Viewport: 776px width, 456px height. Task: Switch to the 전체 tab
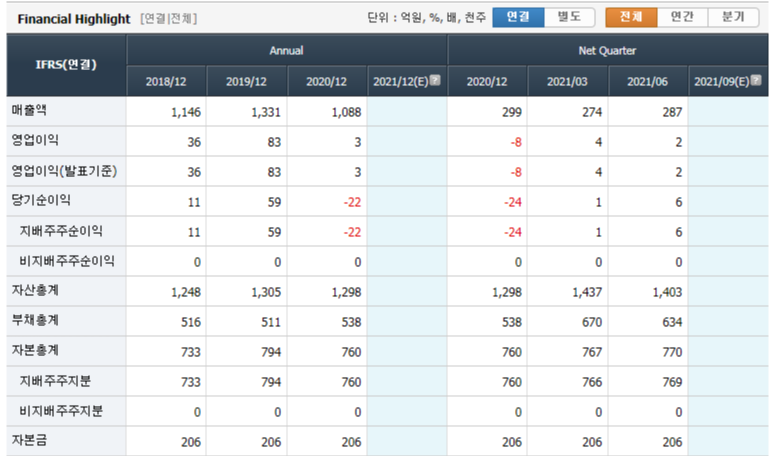pyautogui.click(x=631, y=17)
